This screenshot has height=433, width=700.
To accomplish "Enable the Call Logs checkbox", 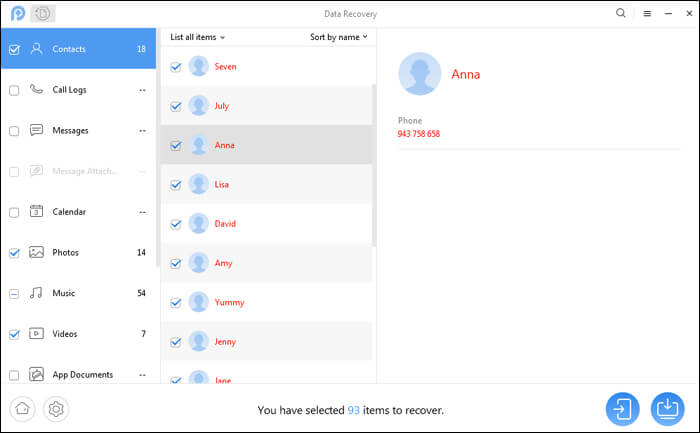I will pyautogui.click(x=14, y=90).
